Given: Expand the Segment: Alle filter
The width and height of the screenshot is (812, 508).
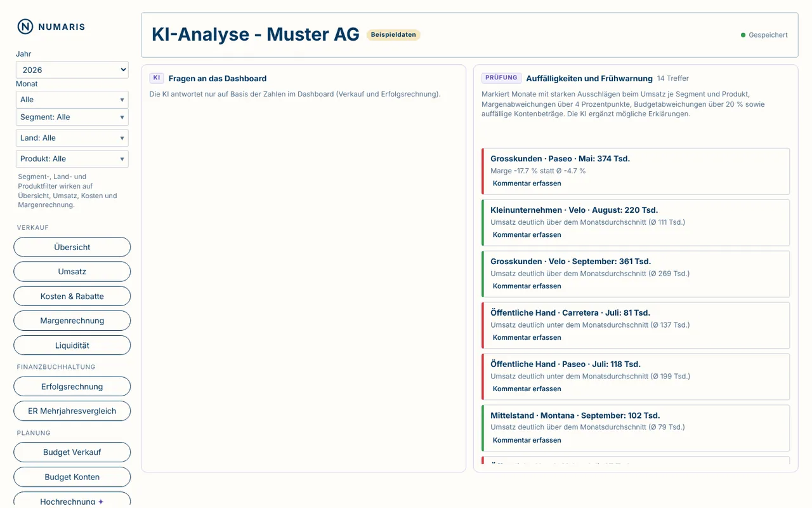Looking at the screenshot, I should tap(72, 117).
